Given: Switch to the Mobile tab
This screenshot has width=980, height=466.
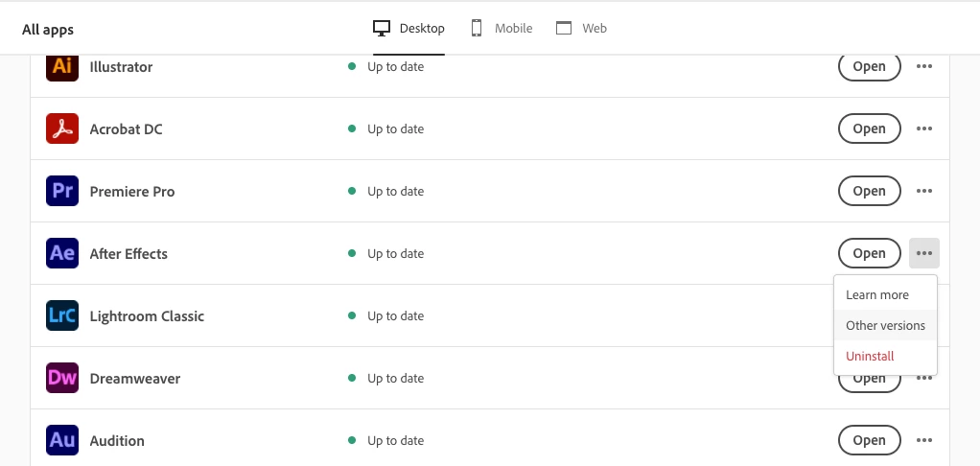Looking at the screenshot, I should point(502,28).
